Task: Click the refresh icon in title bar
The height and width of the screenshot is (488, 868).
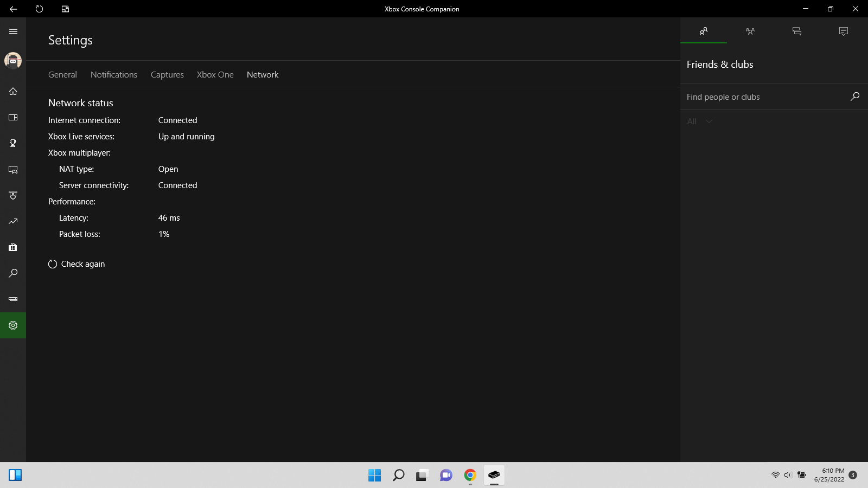Action: pos(39,9)
